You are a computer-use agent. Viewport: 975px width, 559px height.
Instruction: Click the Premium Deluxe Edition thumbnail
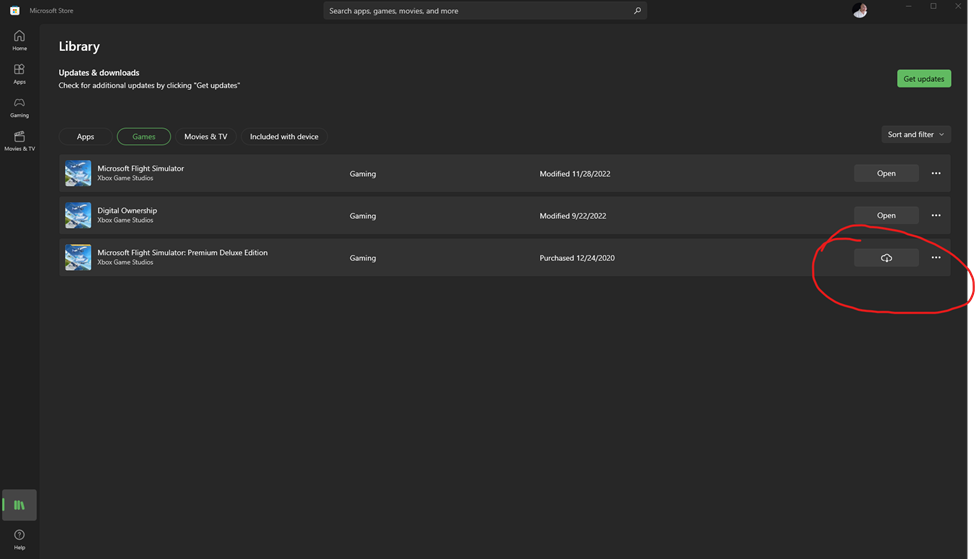[78, 257]
